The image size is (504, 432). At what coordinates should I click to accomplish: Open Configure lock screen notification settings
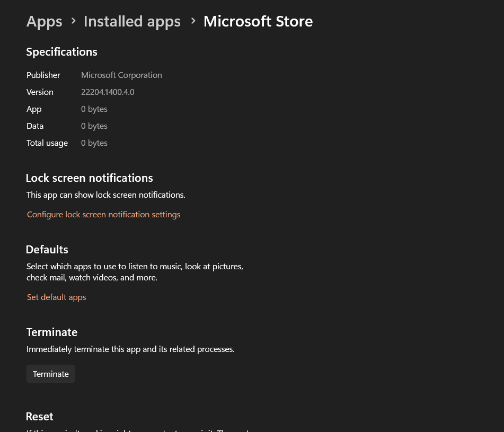pos(104,214)
